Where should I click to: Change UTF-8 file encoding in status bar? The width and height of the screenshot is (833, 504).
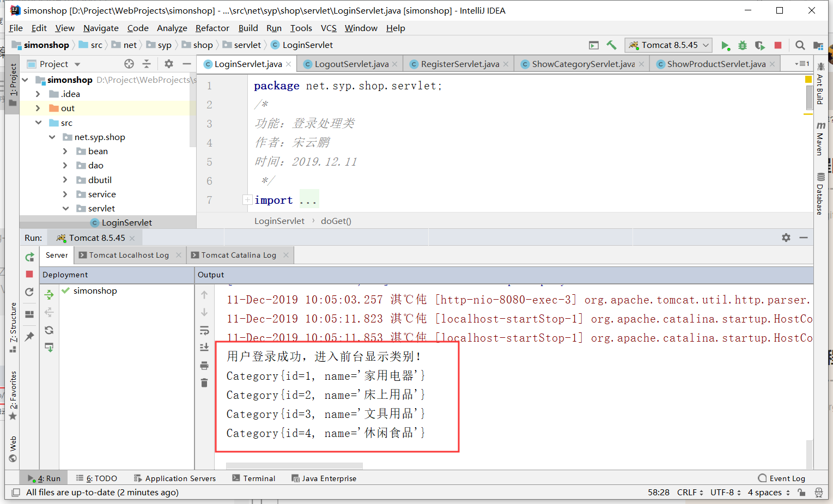pyautogui.click(x=725, y=493)
